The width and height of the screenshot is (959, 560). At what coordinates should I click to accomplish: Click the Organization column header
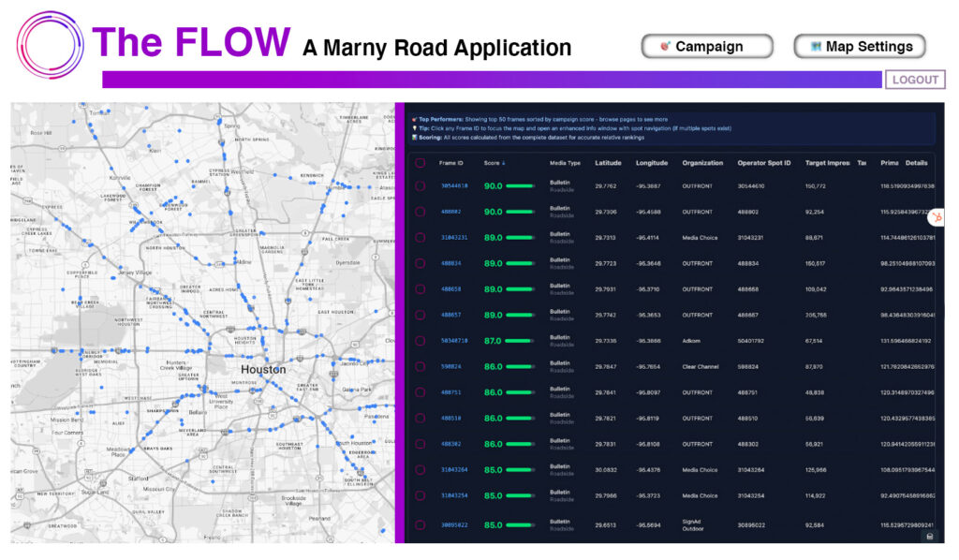[x=702, y=163]
